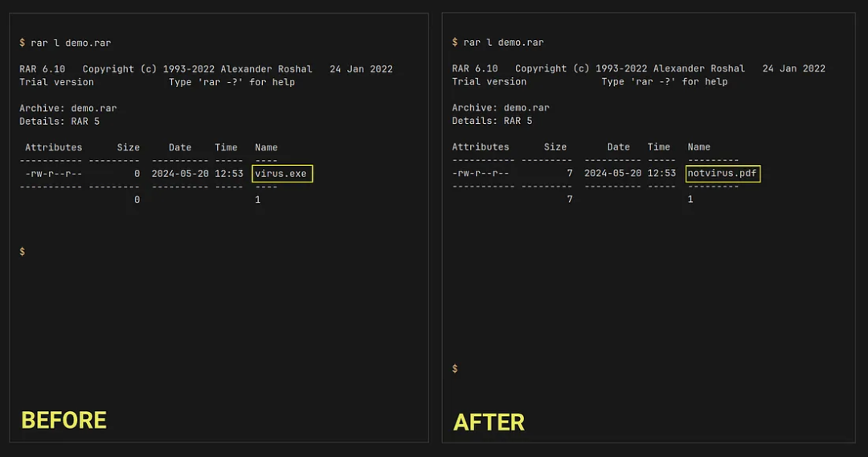Click the 'Name' column header in BEFORE terminal
Image resolution: width=868 pixels, height=457 pixels.
(x=266, y=147)
